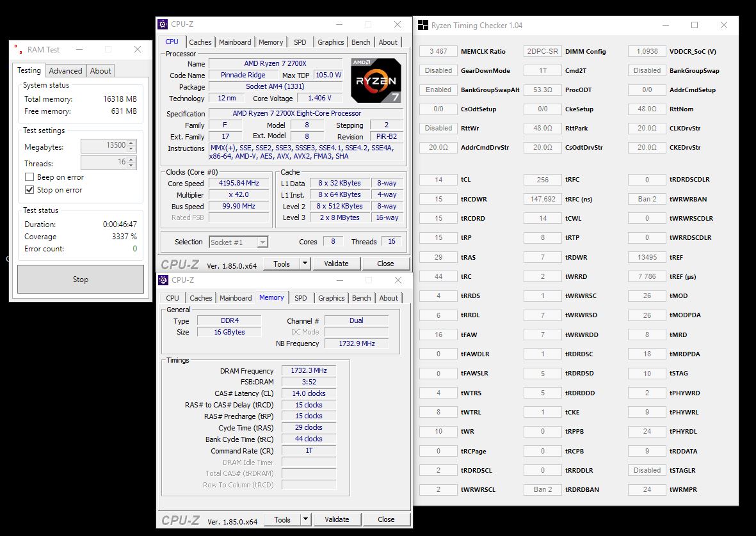Click the MEMCLK Ratio value 3 467
This screenshot has height=536, width=756.
coord(438,51)
